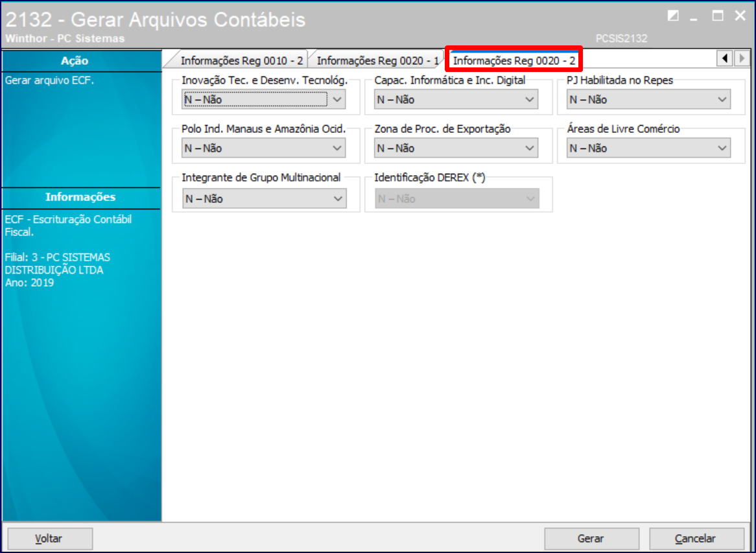This screenshot has width=756, height=553.
Task: Click the 'Filial: 3 - PC SISTEMAS' text
Action: click(x=57, y=257)
